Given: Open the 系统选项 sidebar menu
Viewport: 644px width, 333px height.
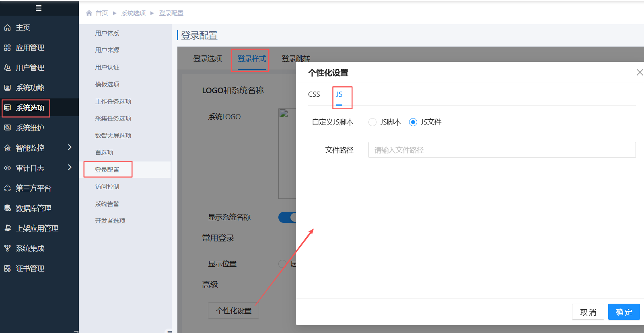Looking at the screenshot, I should tap(26, 108).
